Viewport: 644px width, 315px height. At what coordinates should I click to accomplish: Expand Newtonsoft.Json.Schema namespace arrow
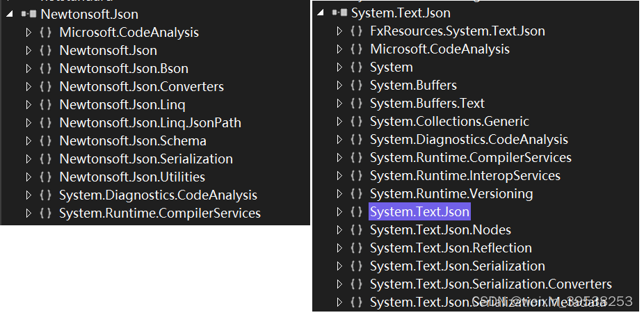point(29,141)
